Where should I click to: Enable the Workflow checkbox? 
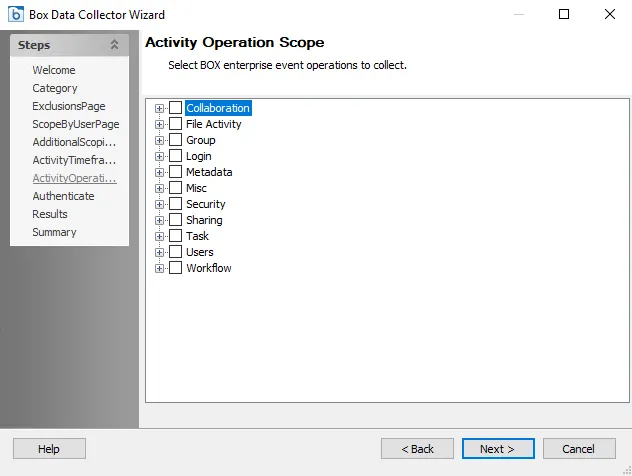tap(175, 268)
